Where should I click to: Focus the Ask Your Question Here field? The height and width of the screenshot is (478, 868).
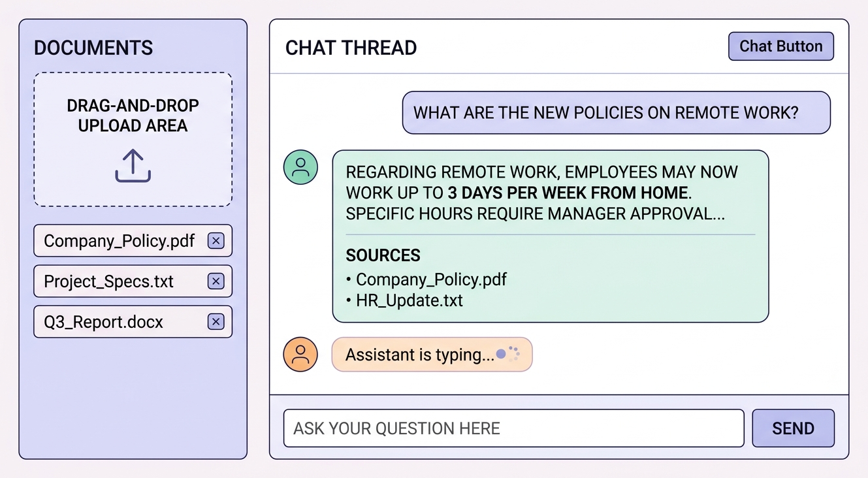[x=513, y=428]
